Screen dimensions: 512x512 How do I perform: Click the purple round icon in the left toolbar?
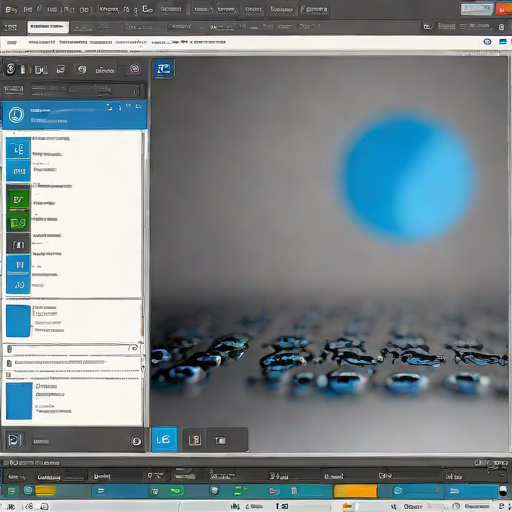(x=135, y=69)
